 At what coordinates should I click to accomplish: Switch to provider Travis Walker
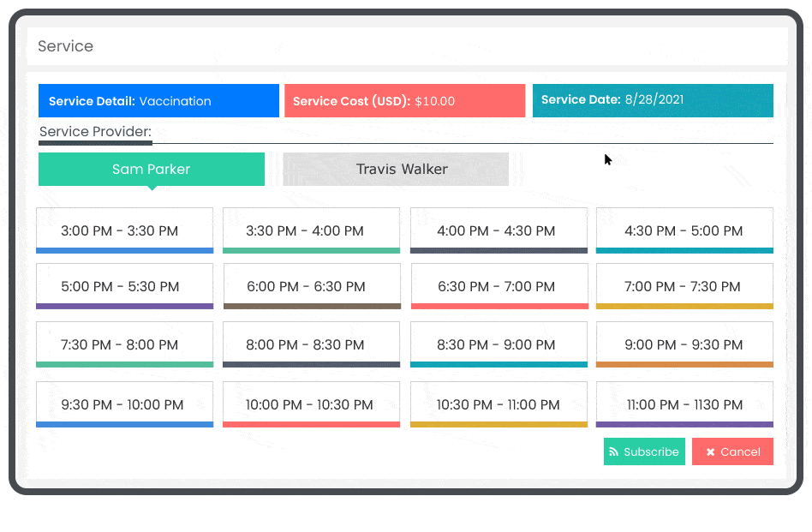tap(395, 169)
